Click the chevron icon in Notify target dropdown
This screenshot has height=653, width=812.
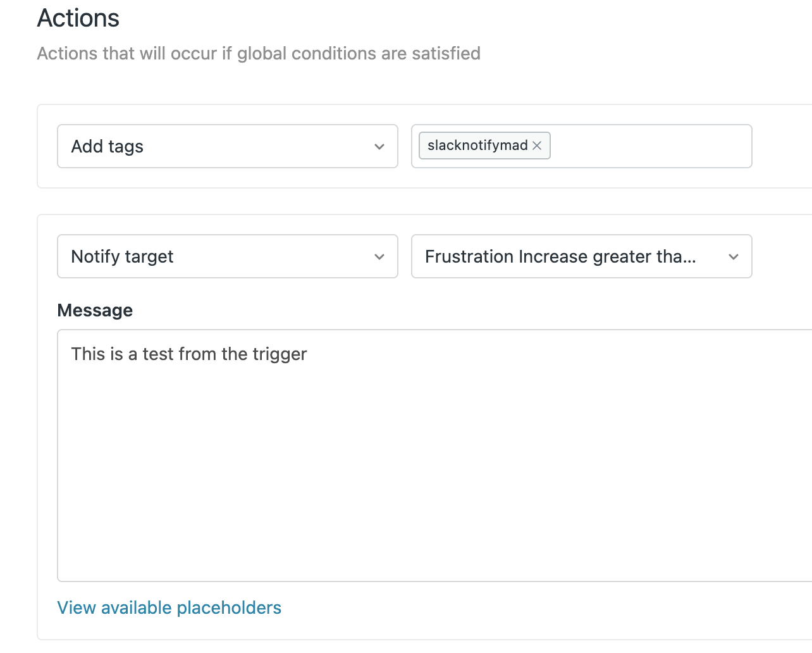pos(379,257)
